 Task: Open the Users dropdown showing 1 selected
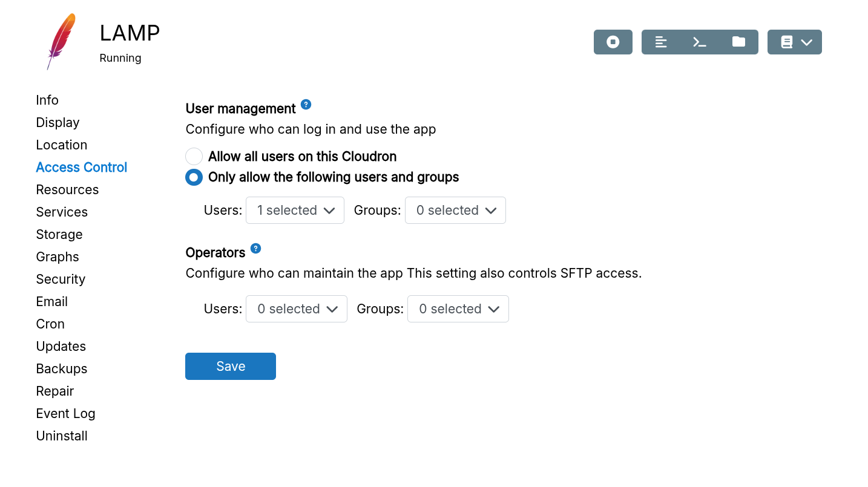click(x=295, y=210)
